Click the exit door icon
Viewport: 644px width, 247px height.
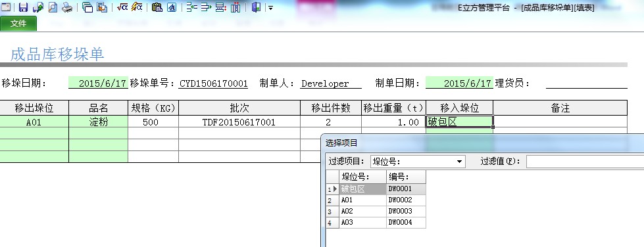[x=257, y=7]
